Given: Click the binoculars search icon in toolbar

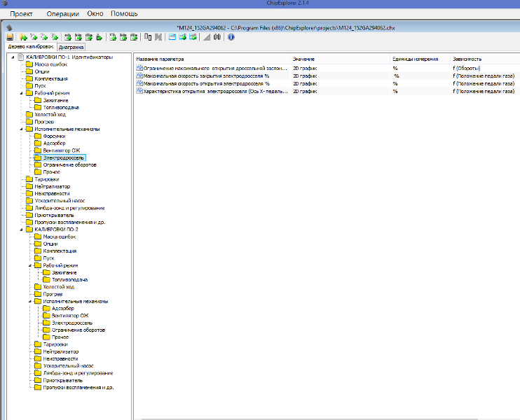Looking at the screenshot, I should (217, 37).
